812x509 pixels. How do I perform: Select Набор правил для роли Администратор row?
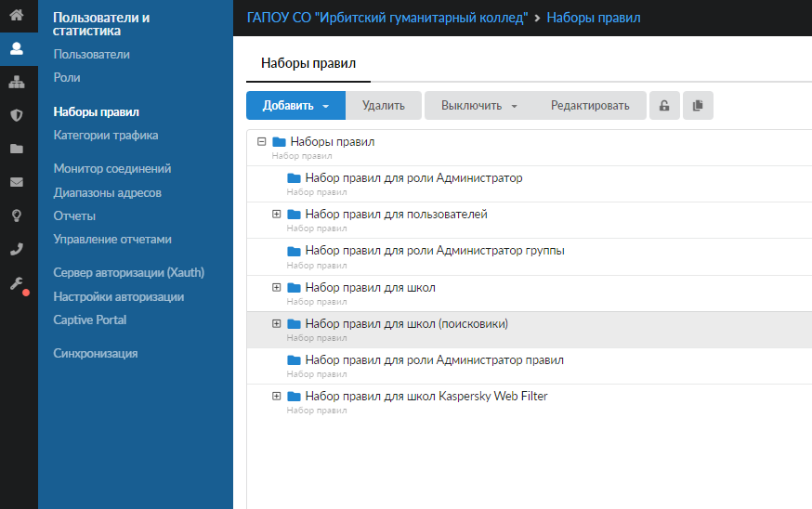click(530, 184)
